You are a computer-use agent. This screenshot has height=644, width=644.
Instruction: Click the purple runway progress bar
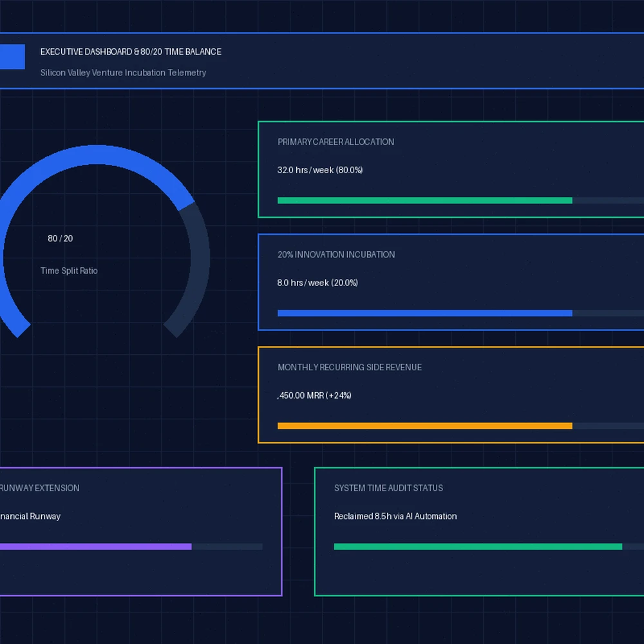(96, 547)
